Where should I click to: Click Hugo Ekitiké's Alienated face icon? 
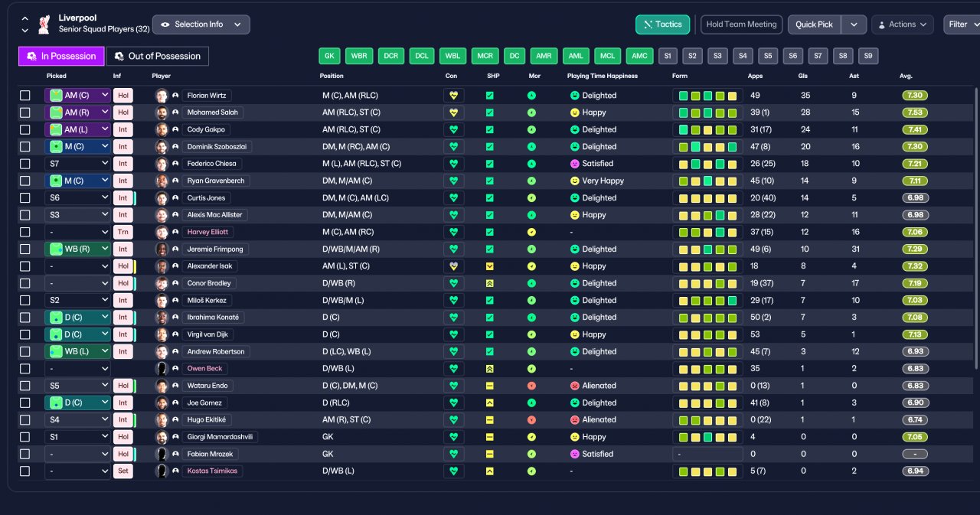coord(574,419)
